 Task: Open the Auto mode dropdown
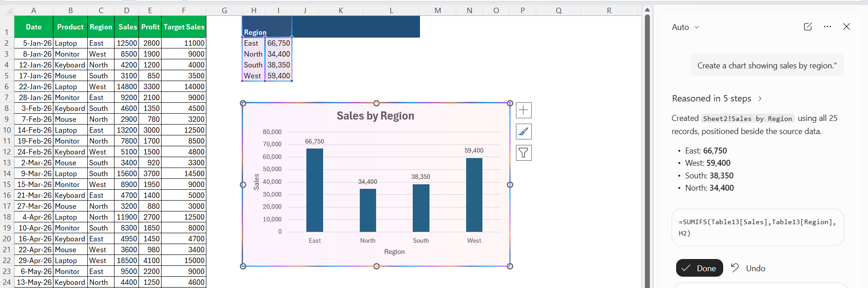[686, 27]
